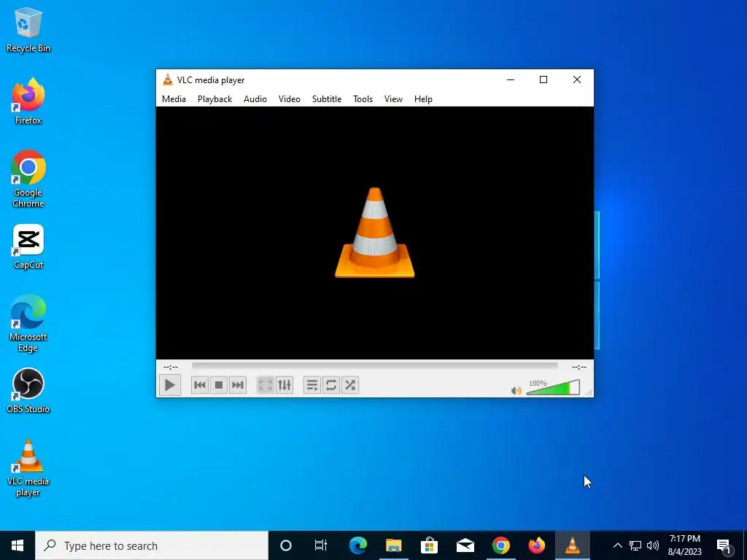The width and height of the screenshot is (747, 560).
Task: Open the notification center icon
Action: tap(724, 545)
